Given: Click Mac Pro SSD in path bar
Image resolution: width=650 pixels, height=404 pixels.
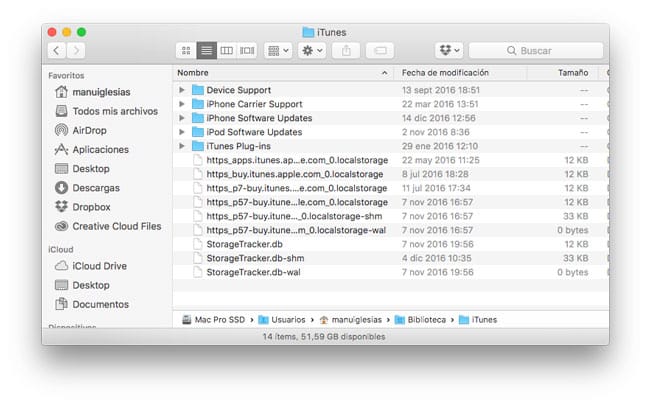Looking at the screenshot, I should coord(213,319).
